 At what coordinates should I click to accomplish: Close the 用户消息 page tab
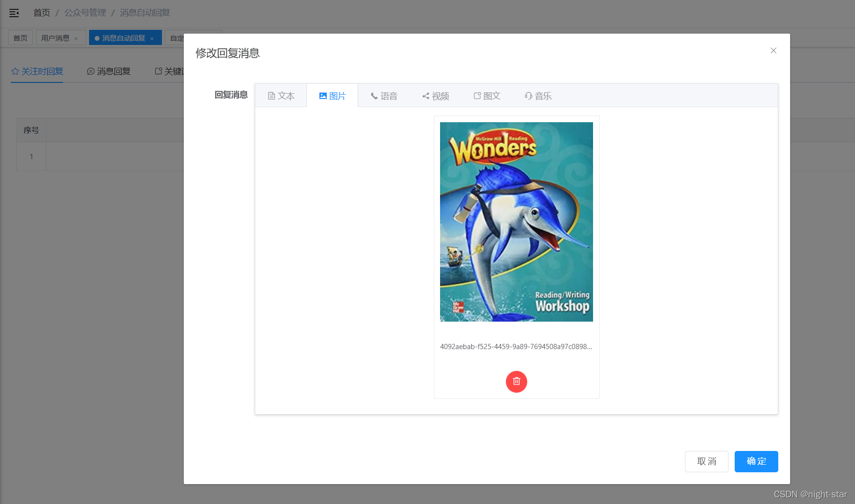click(76, 38)
